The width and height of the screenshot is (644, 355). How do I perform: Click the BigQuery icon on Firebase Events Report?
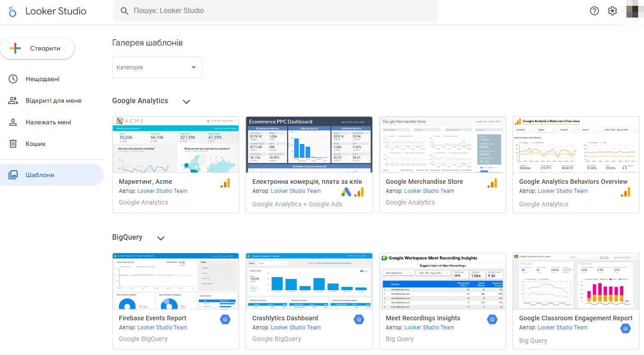[x=225, y=319]
